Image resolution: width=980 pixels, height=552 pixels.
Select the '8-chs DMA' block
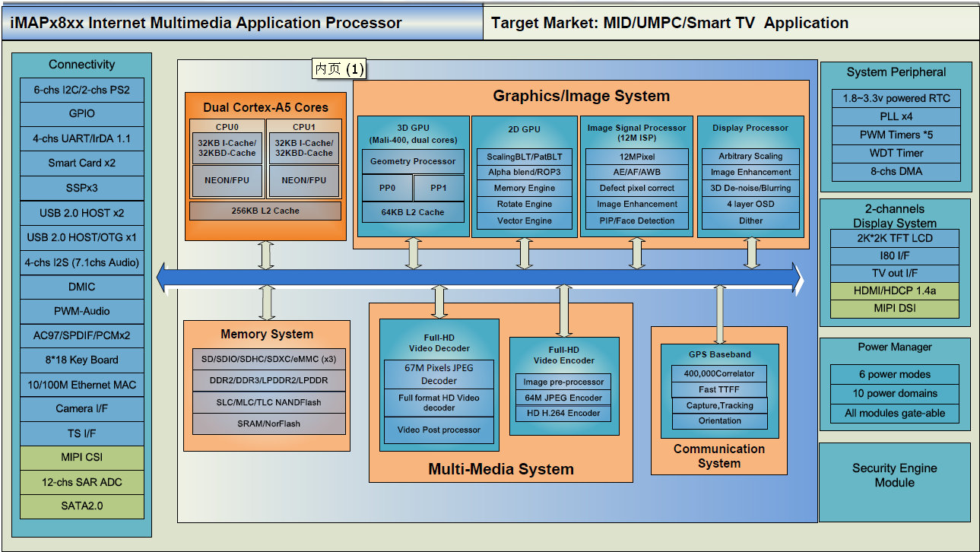point(896,172)
